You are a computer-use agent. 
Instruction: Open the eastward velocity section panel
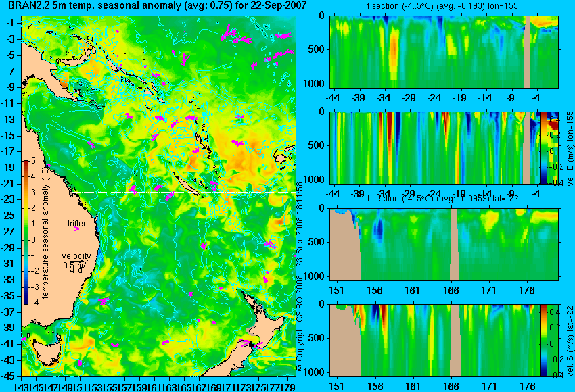[434, 147]
